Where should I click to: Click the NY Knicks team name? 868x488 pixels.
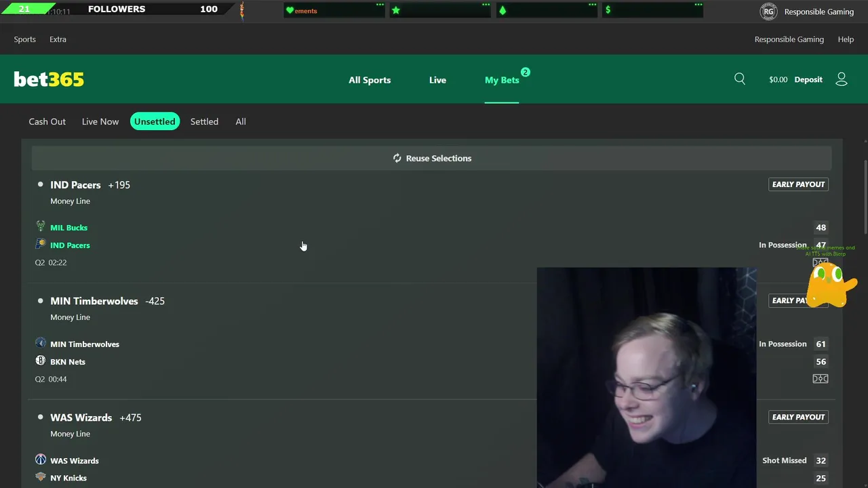[68, 478]
